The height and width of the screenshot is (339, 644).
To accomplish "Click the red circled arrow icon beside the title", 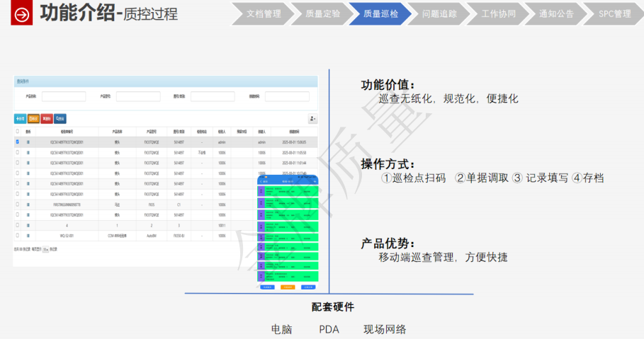I will [23, 13].
